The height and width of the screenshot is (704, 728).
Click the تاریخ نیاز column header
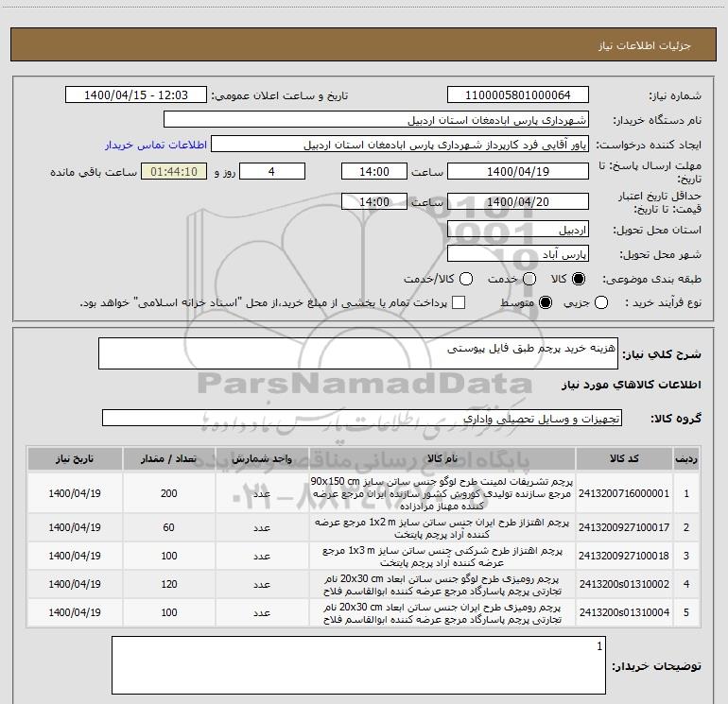tap(75, 459)
